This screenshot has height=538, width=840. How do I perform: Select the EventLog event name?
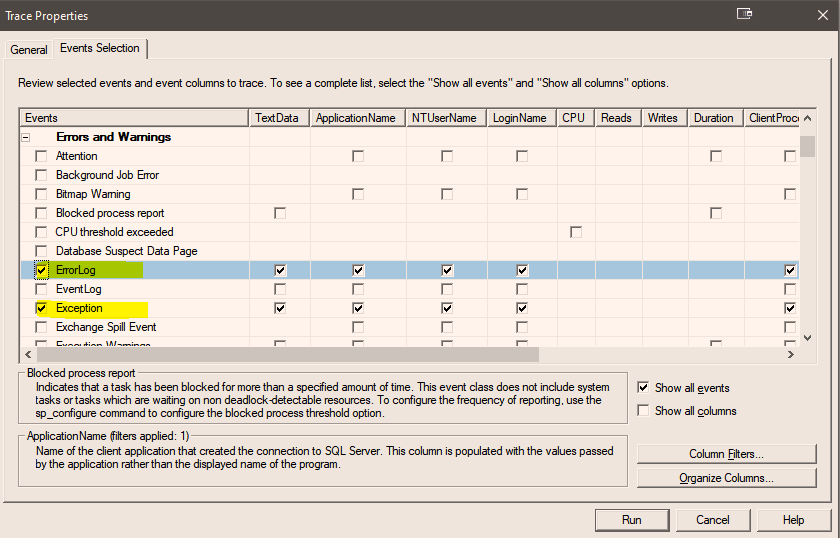(x=78, y=289)
